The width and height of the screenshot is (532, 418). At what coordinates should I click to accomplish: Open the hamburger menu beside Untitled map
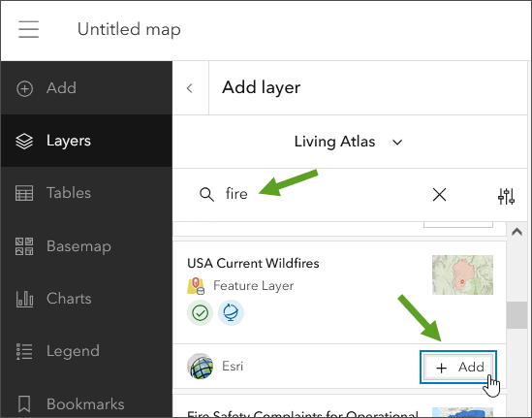(x=28, y=29)
